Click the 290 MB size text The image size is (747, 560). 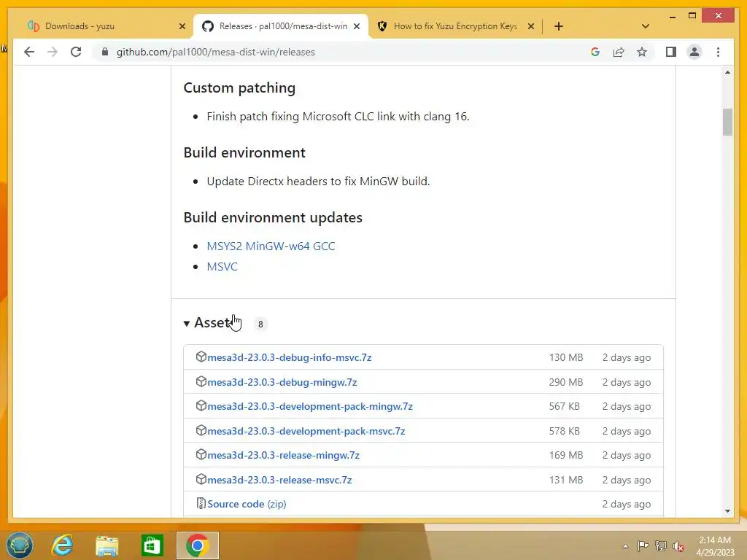point(566,382)
